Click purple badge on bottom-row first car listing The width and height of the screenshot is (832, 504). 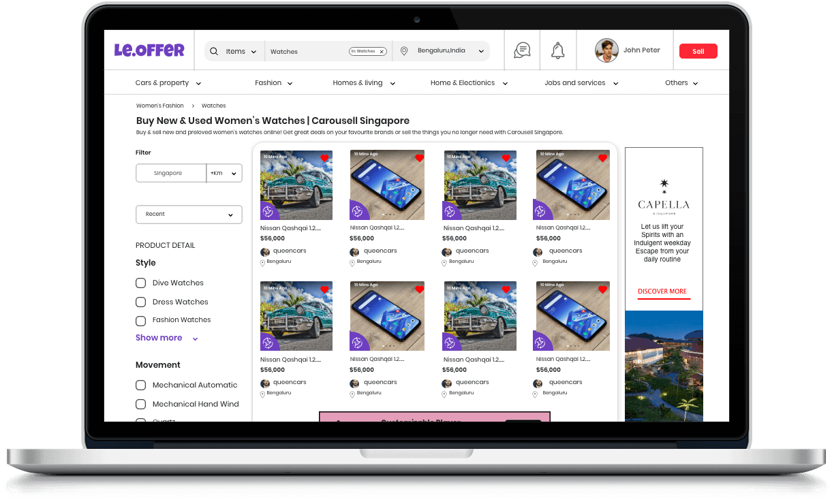click(268, 343)
